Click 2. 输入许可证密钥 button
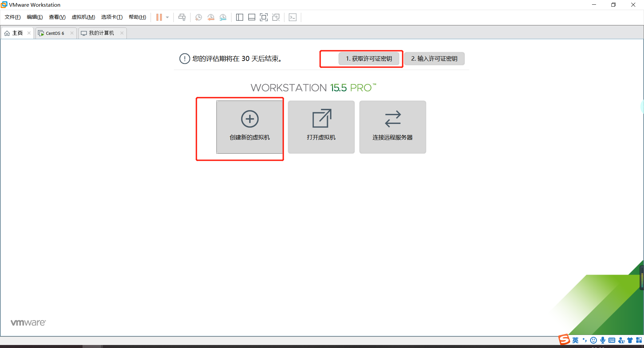Screen dimensions: 644x348 tap(434, 59)
